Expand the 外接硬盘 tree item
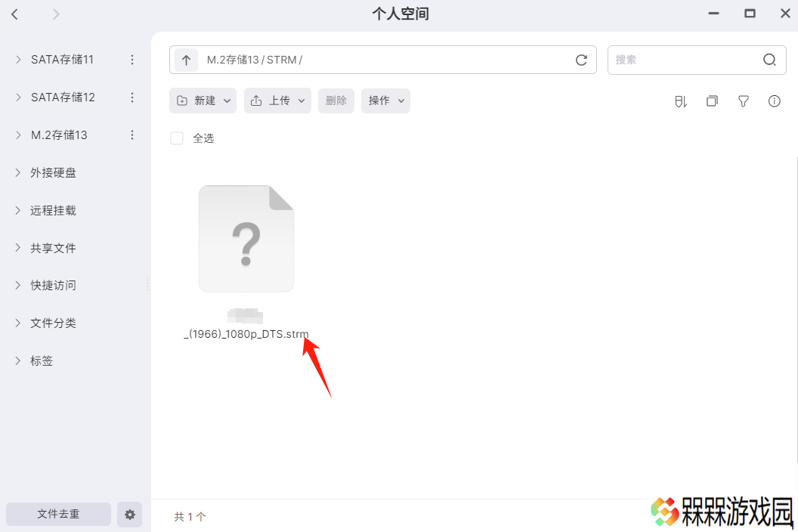Viewport: 798px width, 532px height. [x=18, y=172]
